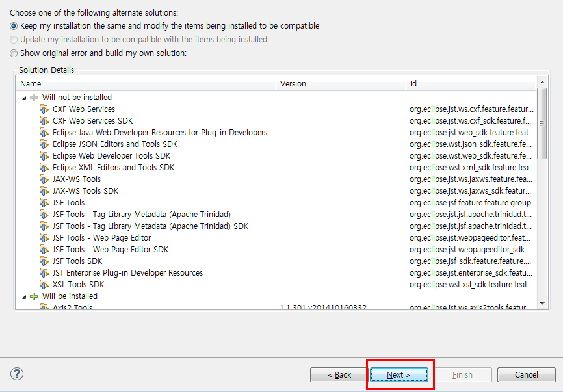Click the 'Next >' button
This screenshot has width=563, height=392.
399,374
